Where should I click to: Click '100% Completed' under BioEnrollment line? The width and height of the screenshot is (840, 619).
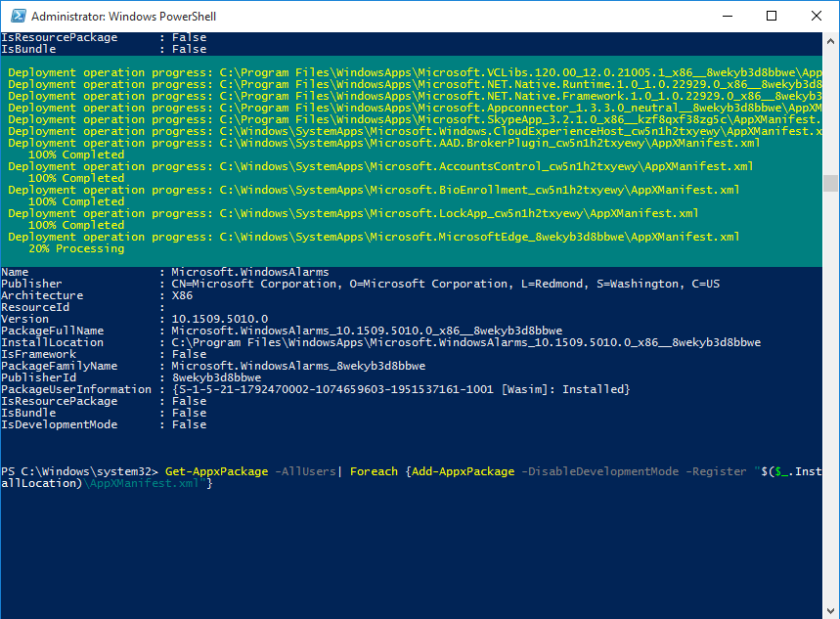[76, 201]
